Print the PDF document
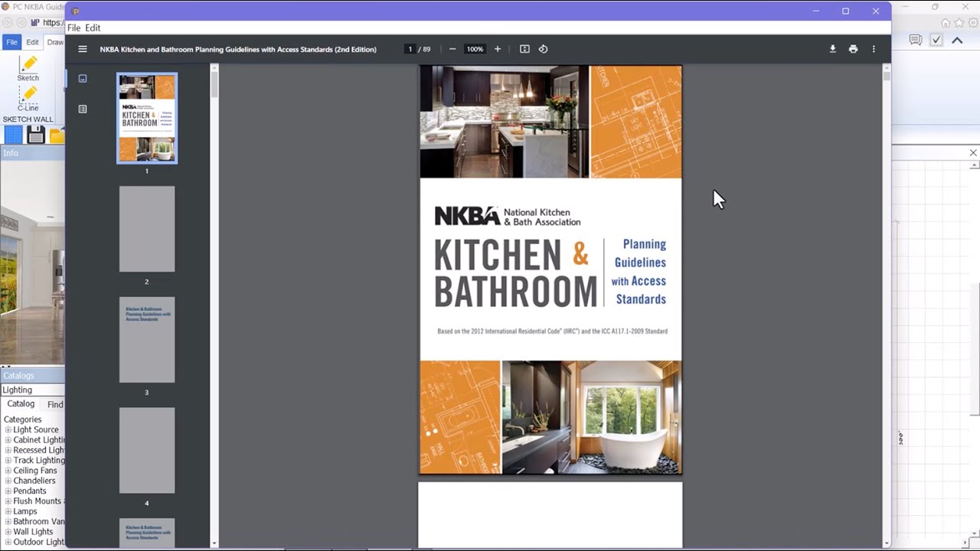Image resolution: width=980 pixels, height=551 pixels. [853, 49]
